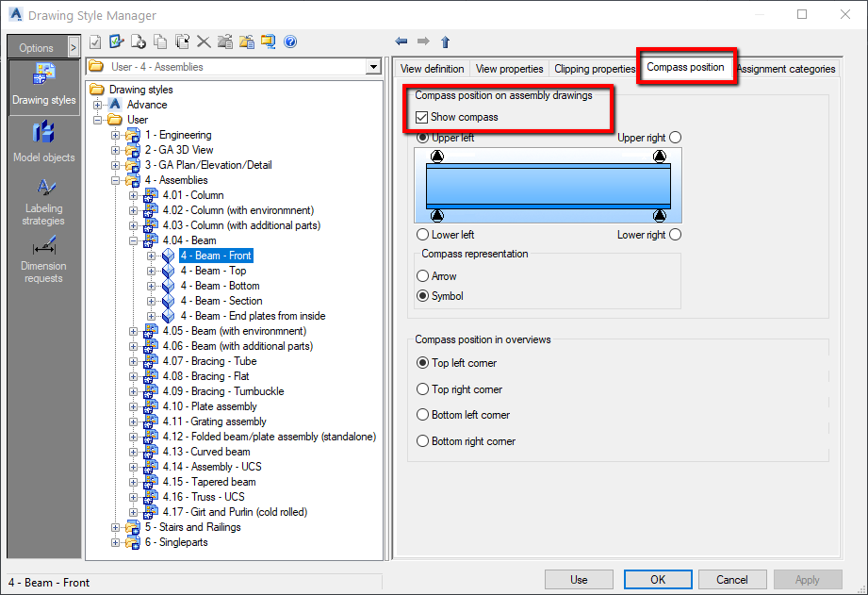Click the 4 - Beam - Top view icon

coord(169,271)
